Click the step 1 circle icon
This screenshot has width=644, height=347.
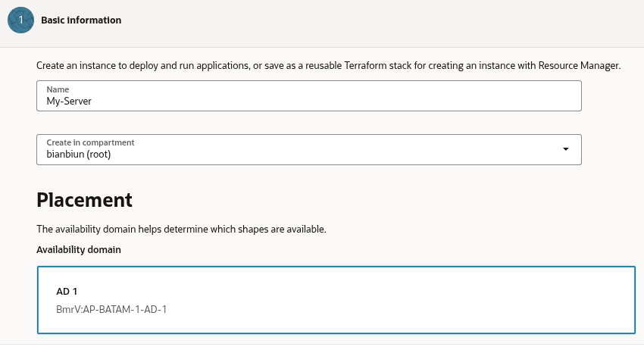[20, 20]
